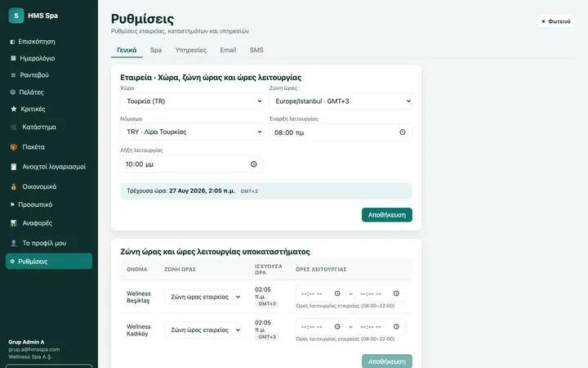
Task: Click Wellness Beşiktaş opening time input
Action: (x=321, y=294)
